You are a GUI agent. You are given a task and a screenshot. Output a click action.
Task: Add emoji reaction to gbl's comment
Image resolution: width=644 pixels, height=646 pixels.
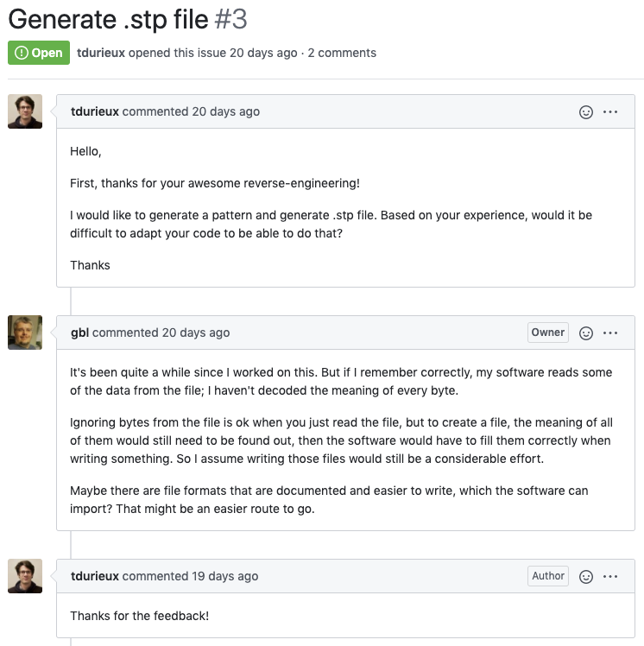[x=585, y=332]
